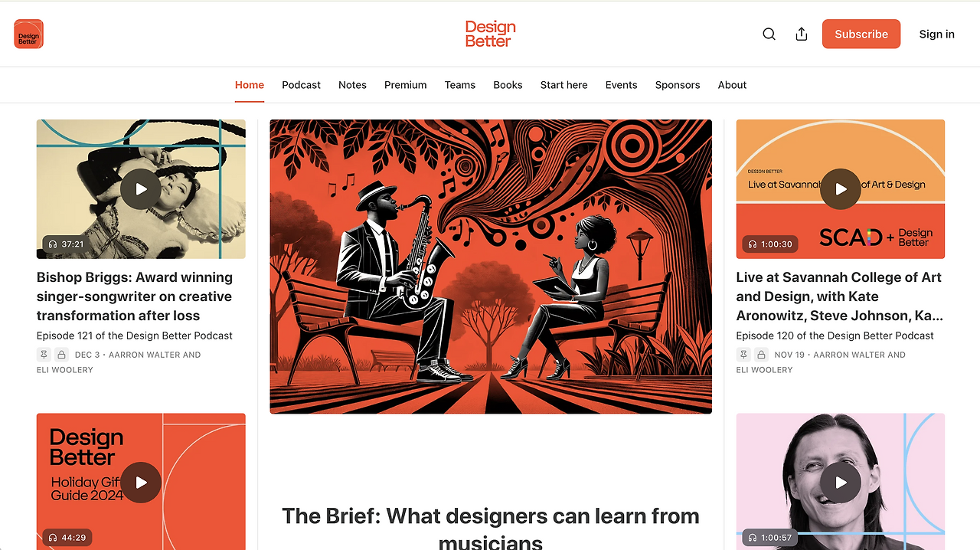The height and width of the screenshot is (550, 980).
Task: Click the pin icon under Bishop Briggs post
Action: tap(44, 355)
